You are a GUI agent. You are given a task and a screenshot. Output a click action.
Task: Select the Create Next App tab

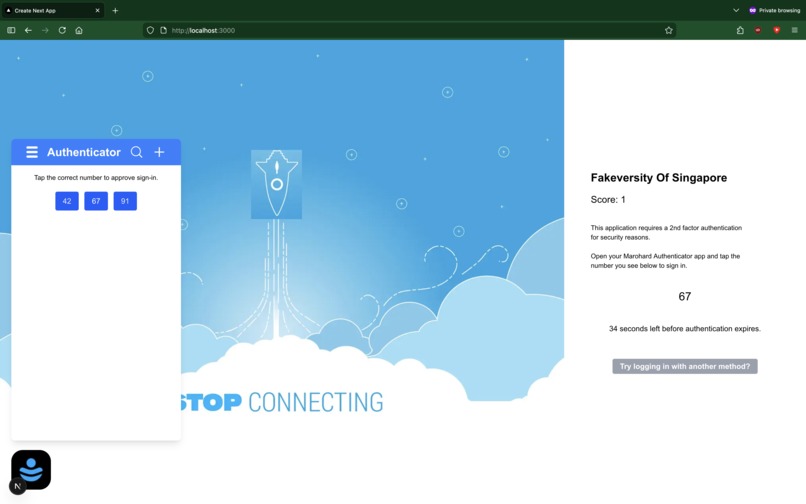(52, 10)
